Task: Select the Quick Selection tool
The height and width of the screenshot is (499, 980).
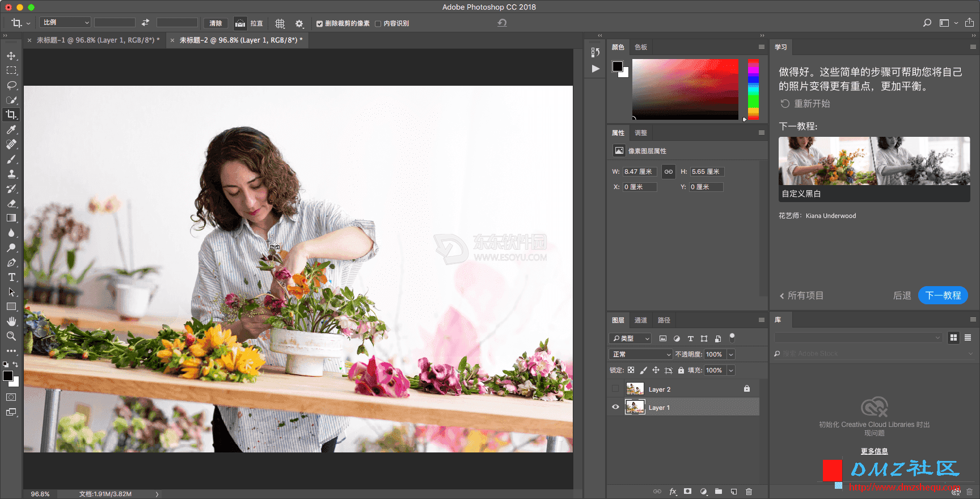Action: (11, 100)
